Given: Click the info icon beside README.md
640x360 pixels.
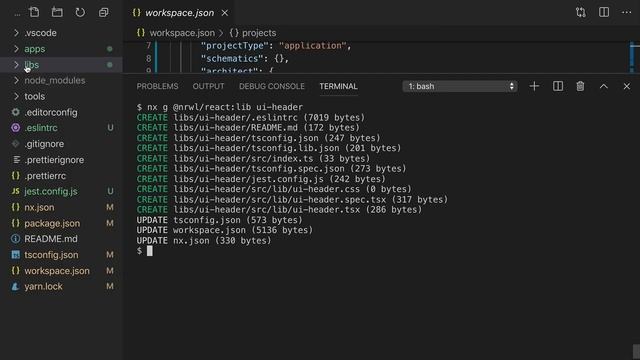Looking at the screenshot, I should [x=16, y=239].
